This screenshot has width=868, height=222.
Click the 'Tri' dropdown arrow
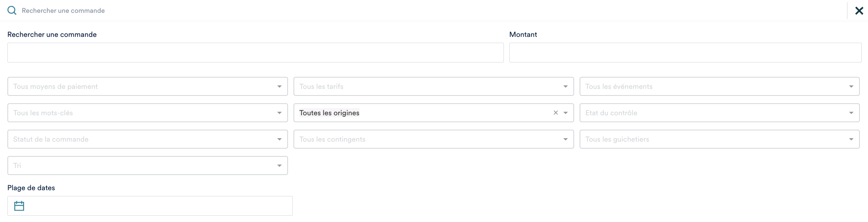pyautogui.click(x=279, y=166)
